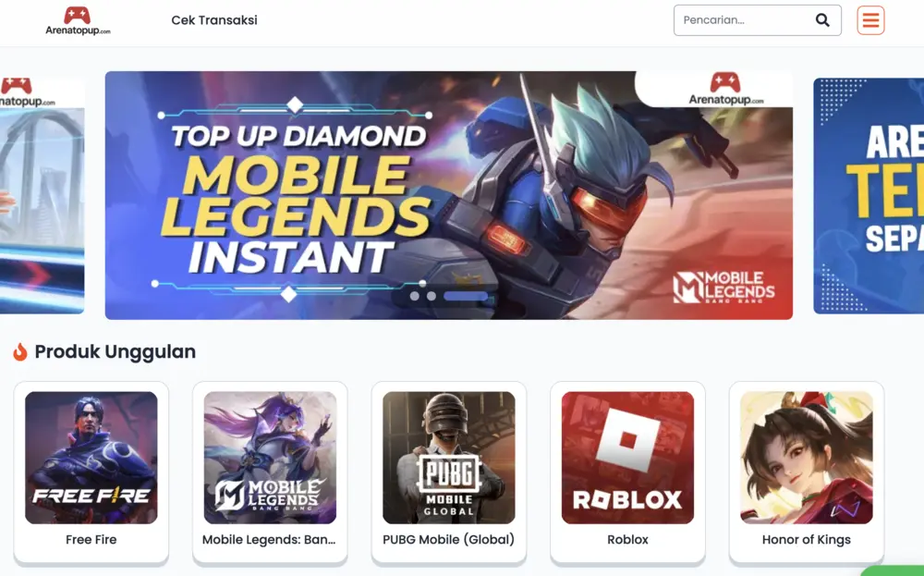
Task: Select the Free Fire game thumbnail
Action: (x=91, y=458)
